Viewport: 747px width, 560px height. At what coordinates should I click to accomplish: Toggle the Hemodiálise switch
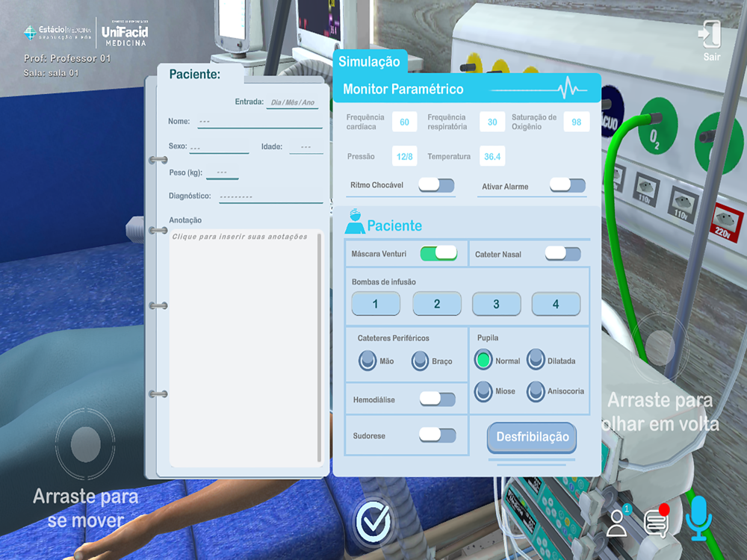437,399
